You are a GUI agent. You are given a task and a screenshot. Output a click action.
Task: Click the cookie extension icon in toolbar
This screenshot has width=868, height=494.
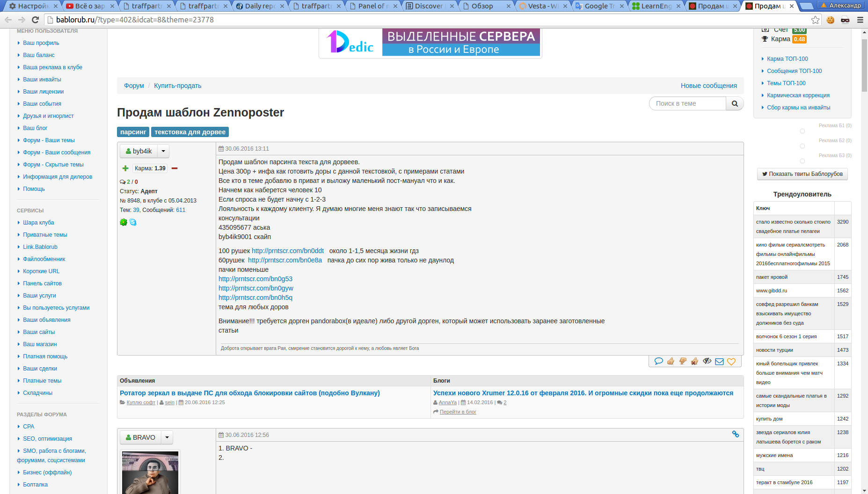pyautogui.click(x=831, y=20)
